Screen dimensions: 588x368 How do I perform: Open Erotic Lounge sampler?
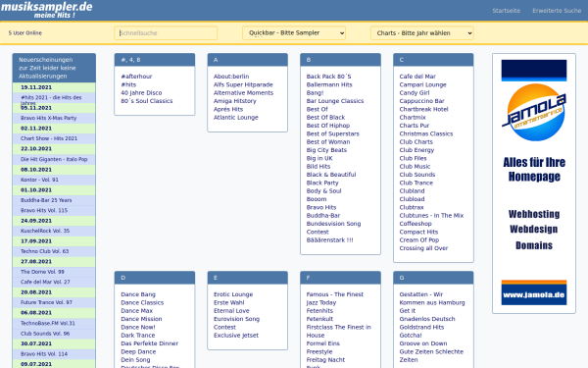[233, 294]
